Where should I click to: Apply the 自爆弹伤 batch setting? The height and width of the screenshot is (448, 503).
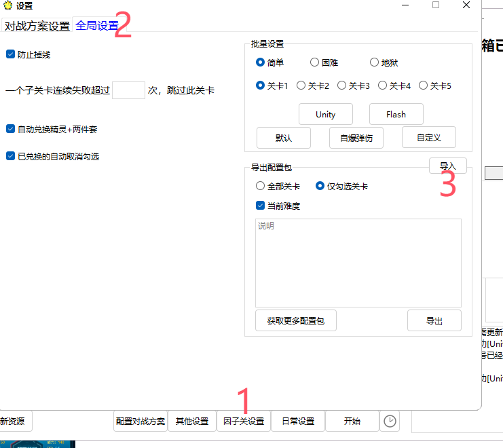pos(356,138)
